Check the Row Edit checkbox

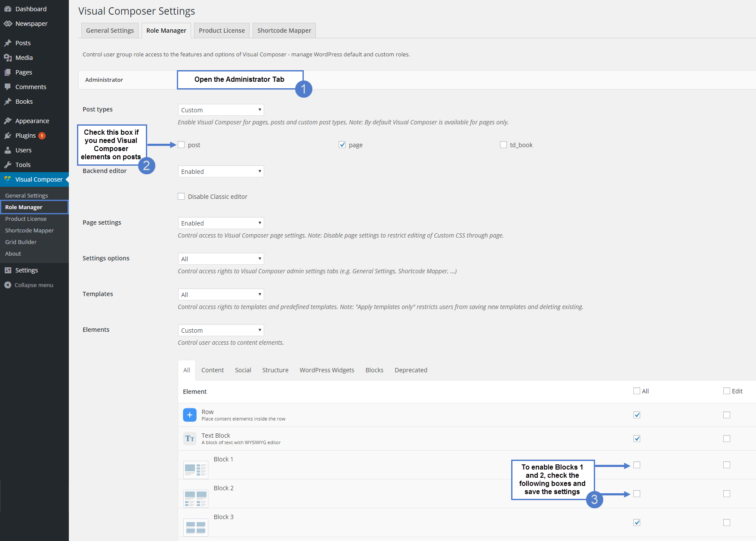727,415
